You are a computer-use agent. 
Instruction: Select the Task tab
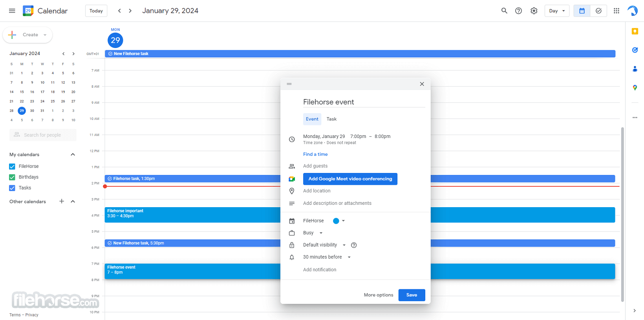click(331, 119)
